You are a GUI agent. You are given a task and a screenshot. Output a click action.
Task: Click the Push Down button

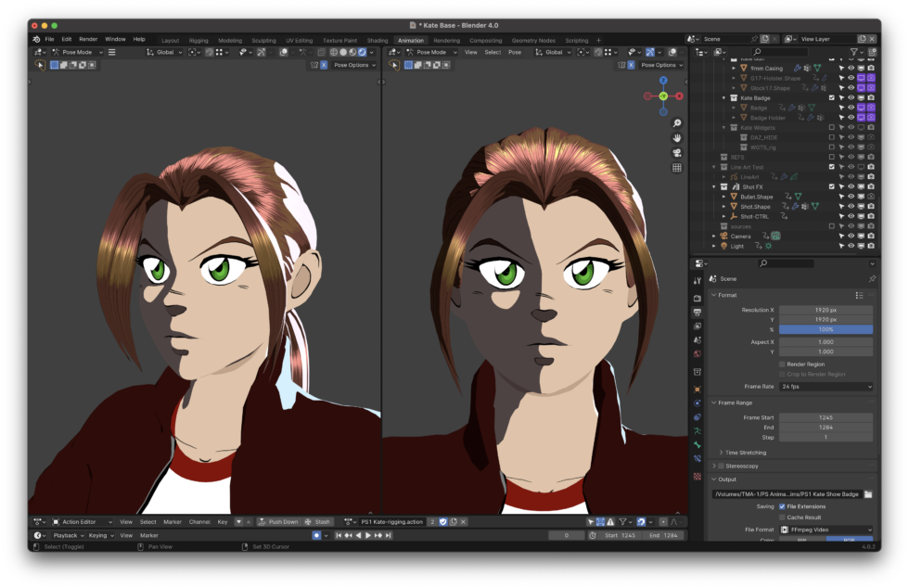(277, 521)
